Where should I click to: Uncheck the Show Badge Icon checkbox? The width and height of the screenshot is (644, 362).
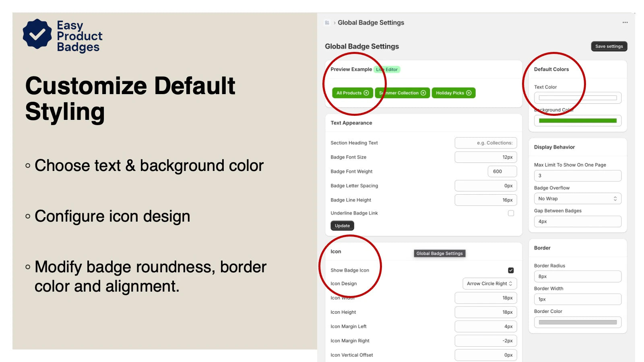[x=511, y=270]
